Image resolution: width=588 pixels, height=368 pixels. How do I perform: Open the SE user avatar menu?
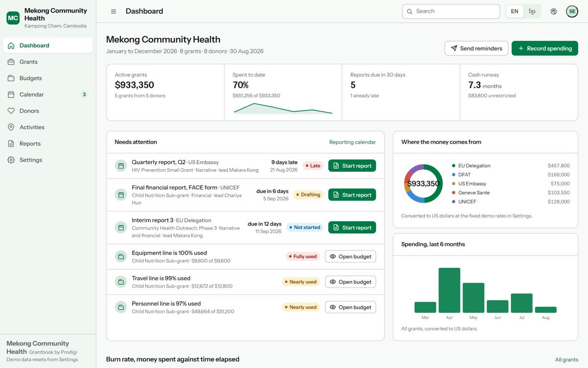point(572,11)
